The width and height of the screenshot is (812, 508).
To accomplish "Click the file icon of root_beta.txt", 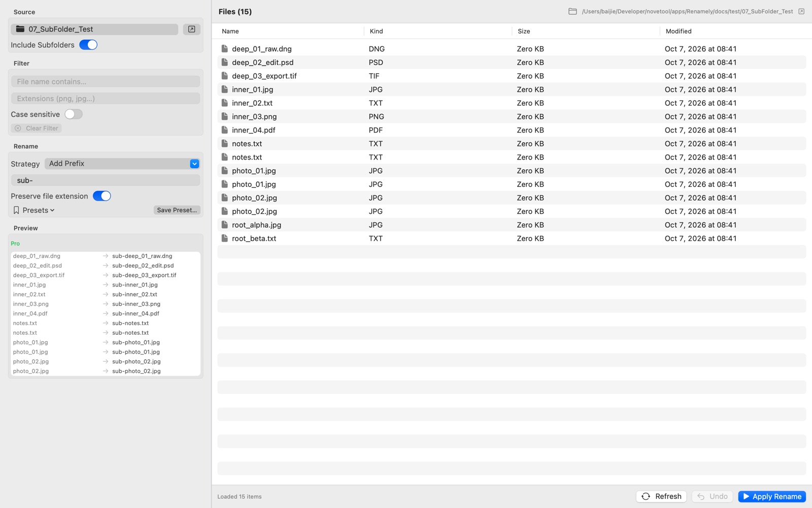I will (x=224, y=238).
